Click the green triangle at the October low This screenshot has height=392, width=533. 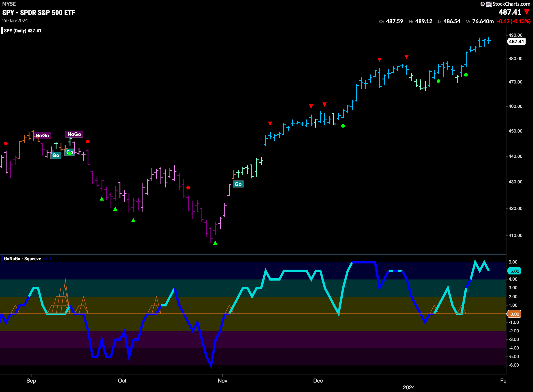tap(215, 243)
